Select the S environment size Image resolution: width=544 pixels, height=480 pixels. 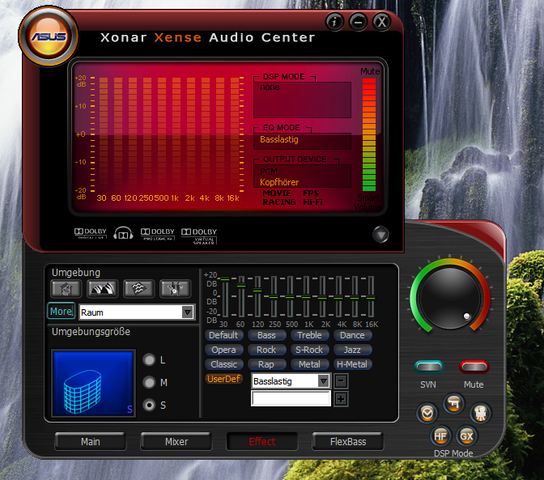tap(149, 405)
